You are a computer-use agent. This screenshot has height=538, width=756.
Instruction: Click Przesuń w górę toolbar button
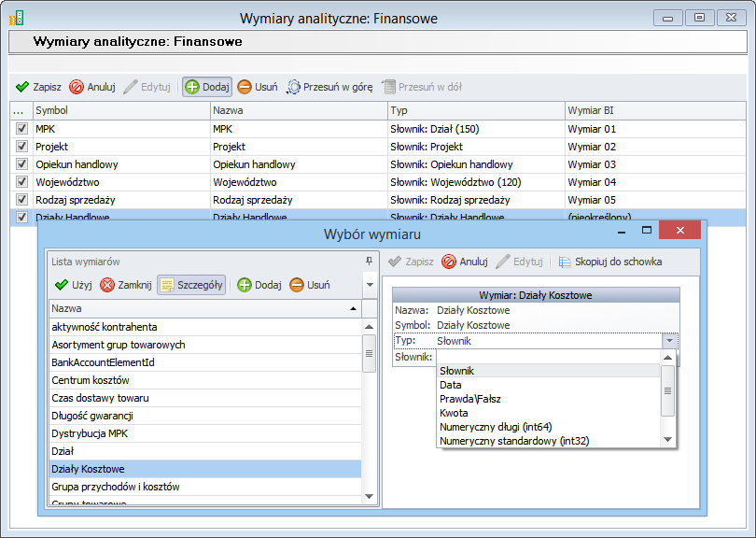click(329, 87)
